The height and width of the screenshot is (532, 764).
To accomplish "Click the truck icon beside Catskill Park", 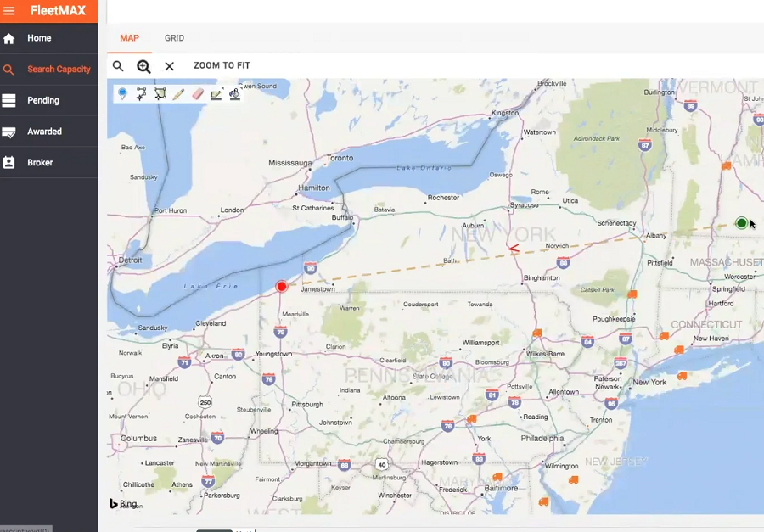I will click(x=632, y=294).
